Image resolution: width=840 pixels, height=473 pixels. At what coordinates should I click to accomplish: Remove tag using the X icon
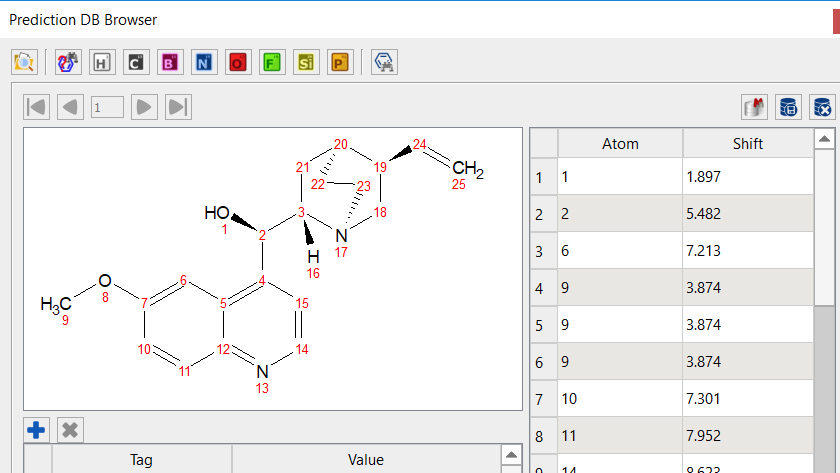[70, 430]
